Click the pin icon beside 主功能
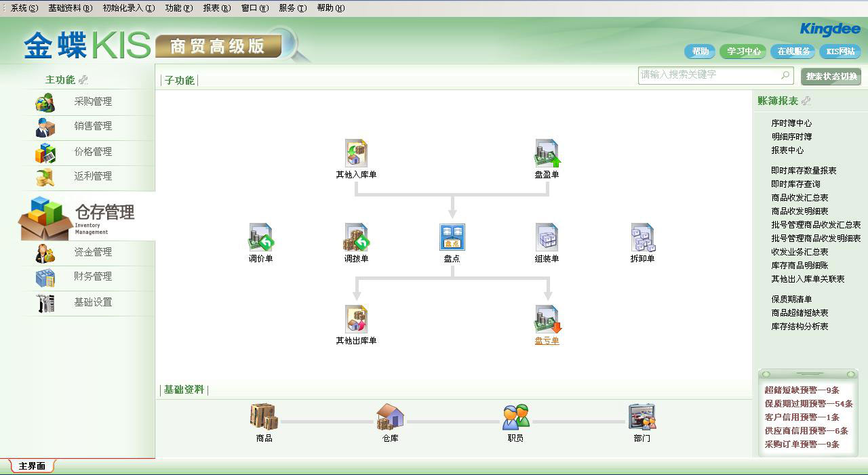Image resolution: width=868 pixels, height=475 pixels. tap(83, 80)
